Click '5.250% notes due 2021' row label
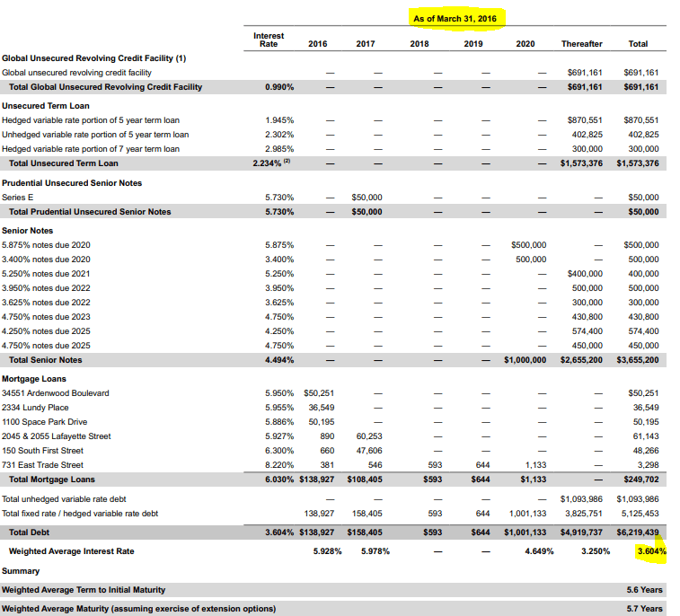Screen dimensions: 680x616 [x=46, y=274]
